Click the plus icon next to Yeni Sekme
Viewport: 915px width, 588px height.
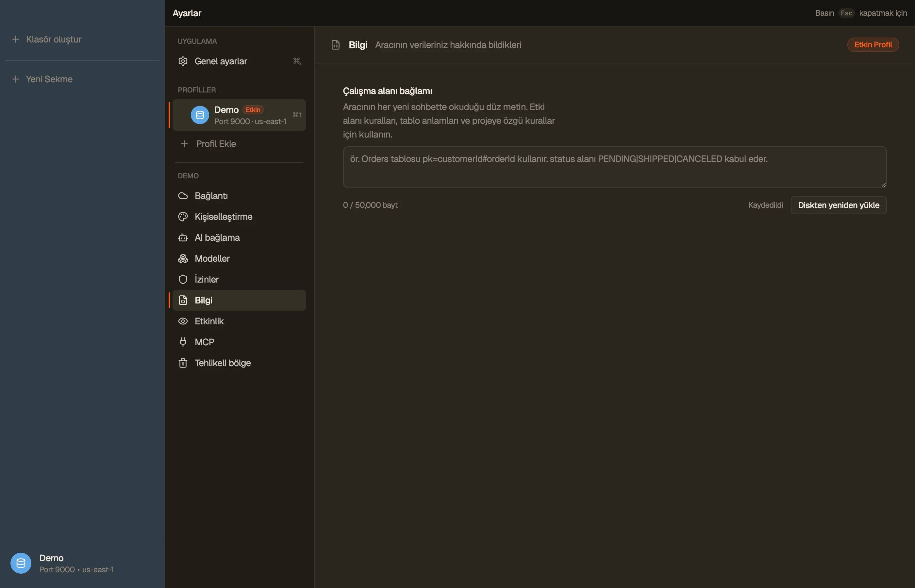point(16,79)
